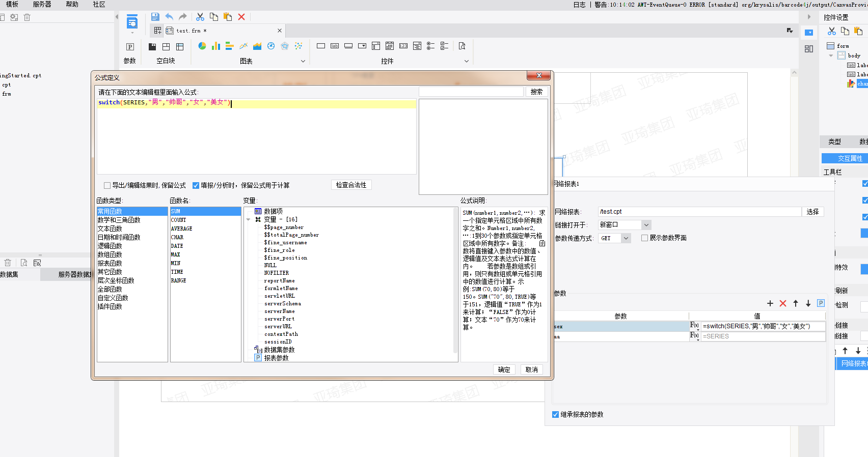Collapse the 变量 - [16] tree node

tap(248, 220)
